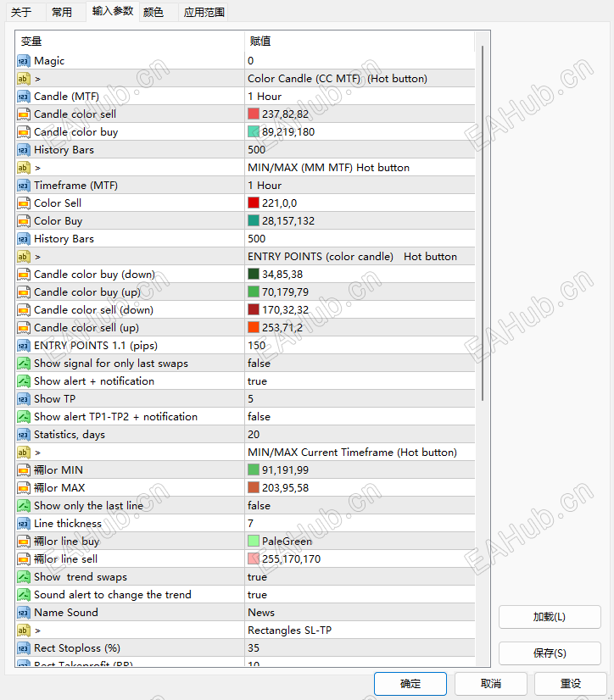Click the boolean icon beside Show alert + notification
614x700 pixels.
[x=24, y=381]
